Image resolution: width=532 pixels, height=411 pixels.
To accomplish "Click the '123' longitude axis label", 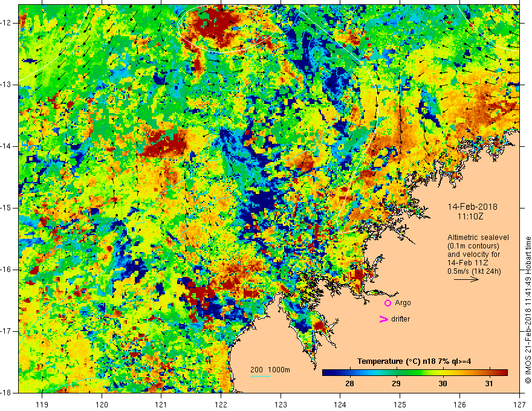I will coord(281,404).
